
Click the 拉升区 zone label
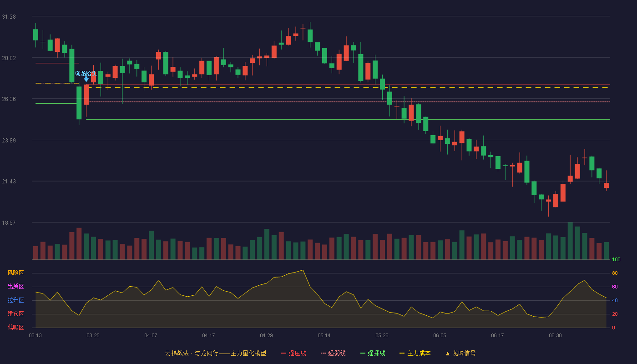tap(15, 300)
